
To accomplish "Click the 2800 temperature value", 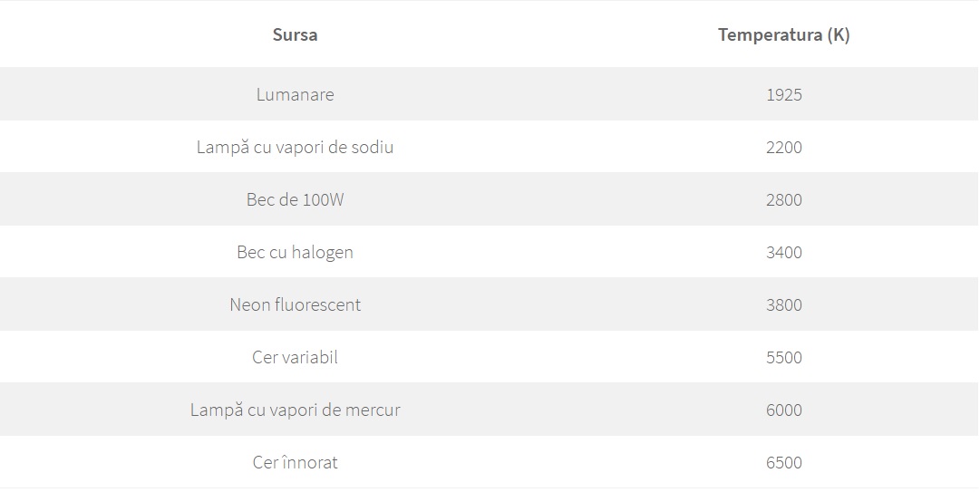I will 783,199.
